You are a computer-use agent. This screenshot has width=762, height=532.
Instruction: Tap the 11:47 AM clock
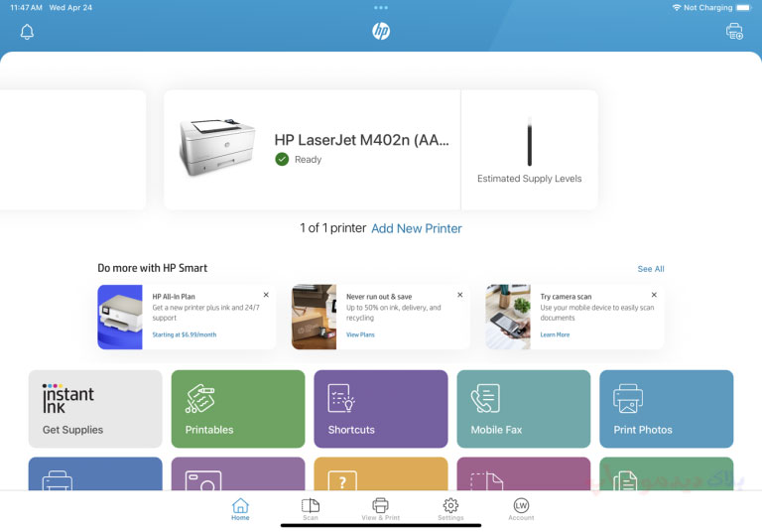(26, 8)
